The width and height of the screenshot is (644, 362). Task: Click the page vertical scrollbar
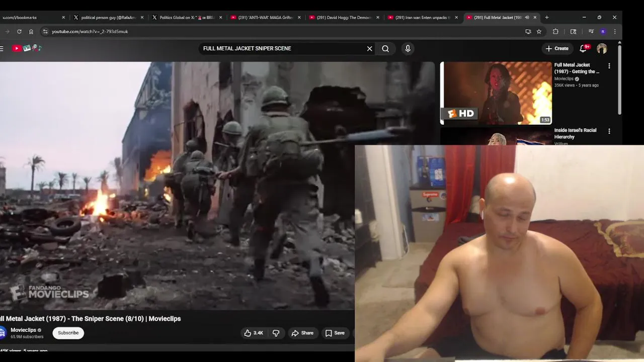click(619, 80)
